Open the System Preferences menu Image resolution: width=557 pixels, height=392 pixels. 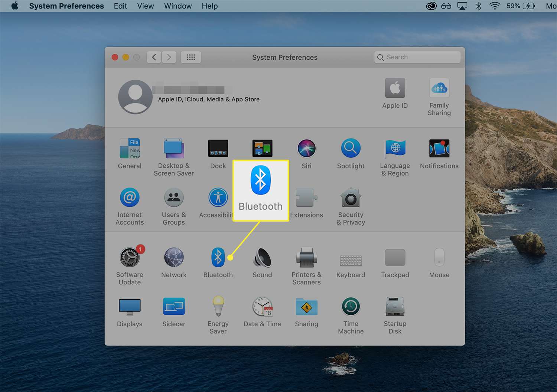click(x=66, y=6)
